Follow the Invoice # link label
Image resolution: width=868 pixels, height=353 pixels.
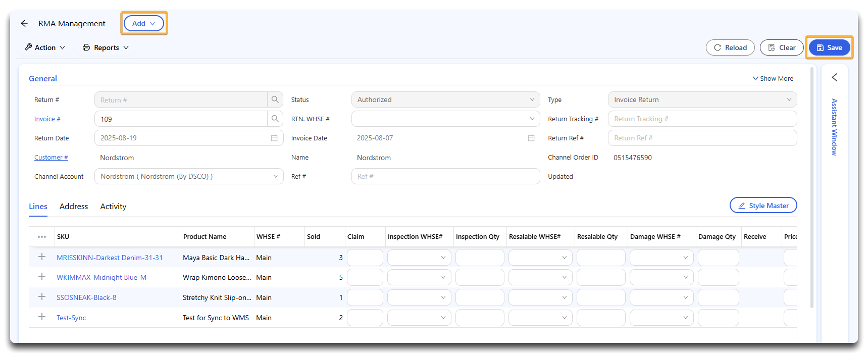(x=47, y=119)
